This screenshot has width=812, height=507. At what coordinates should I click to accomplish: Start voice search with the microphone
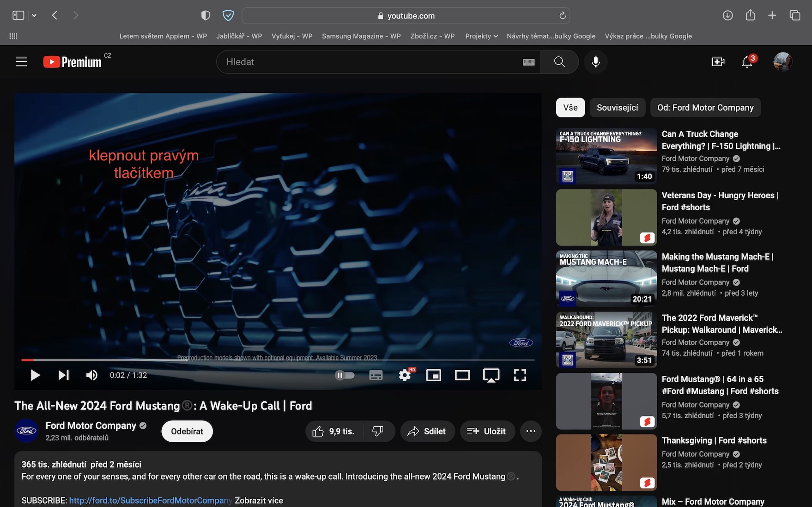point(596,62)
